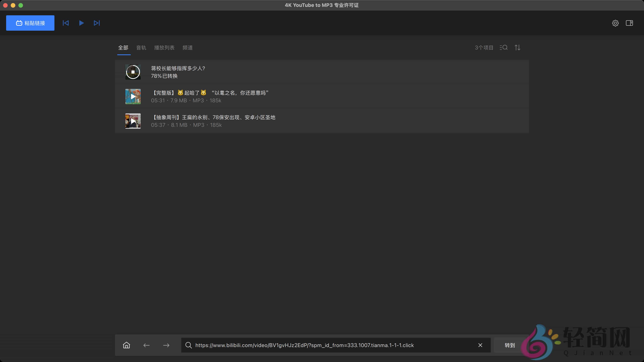Clear the bilibili URL from address bar
The width and height of the screenshot is (644, 362).
[x=480, y=345]
